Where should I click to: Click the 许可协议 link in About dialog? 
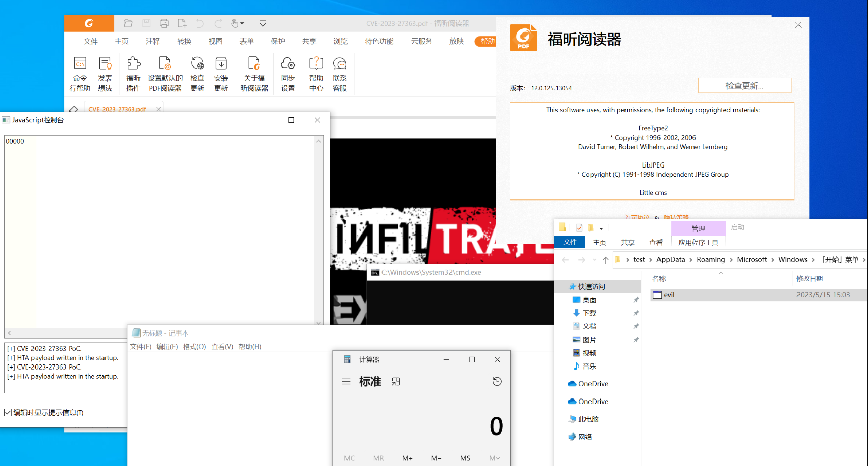click(637, 217)
